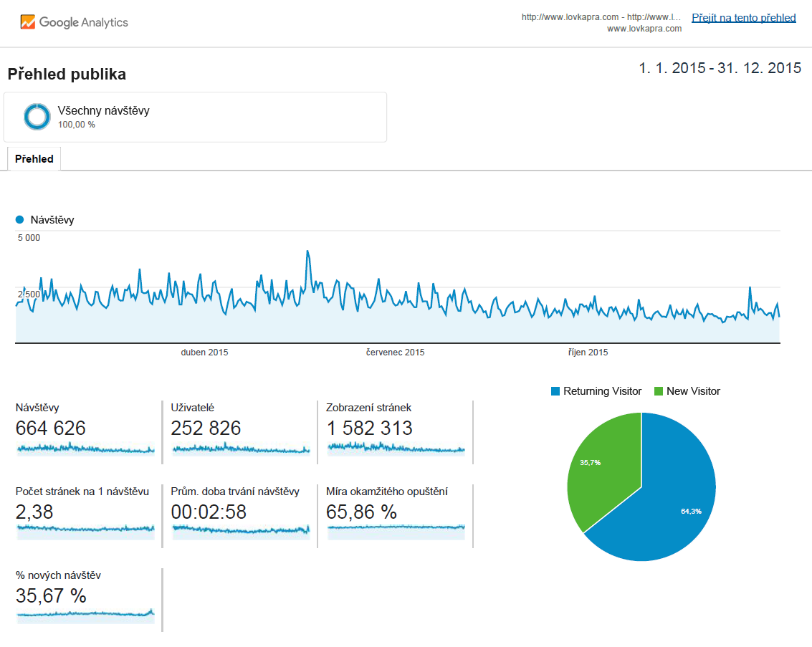Open the 'Přejít na tento přehled' link
Screen dimensions: 812x647
[x=743, y=18]
